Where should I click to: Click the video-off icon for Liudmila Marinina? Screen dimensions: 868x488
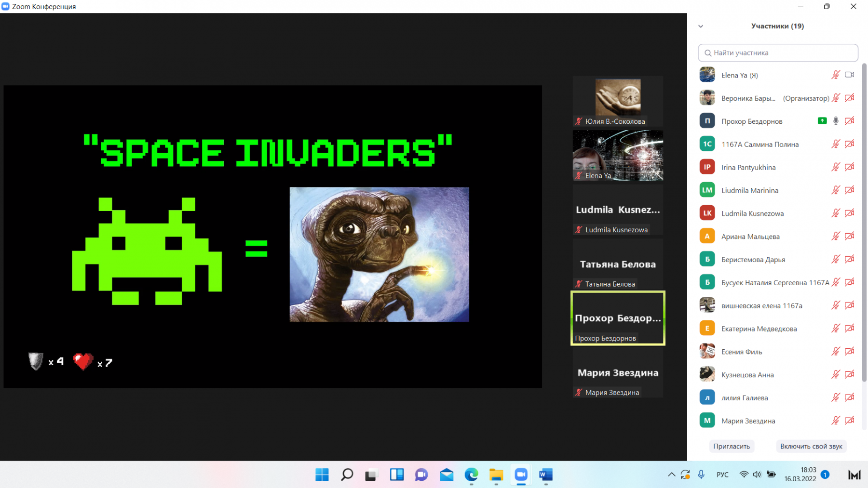coord(850,190)
